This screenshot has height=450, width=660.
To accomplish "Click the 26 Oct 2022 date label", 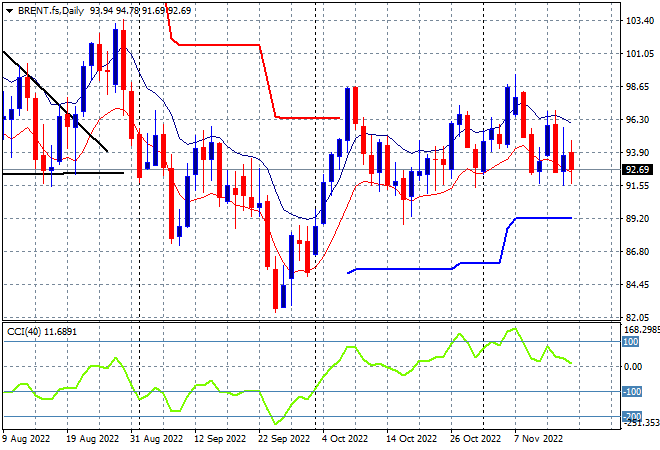I will click(476, 439).
